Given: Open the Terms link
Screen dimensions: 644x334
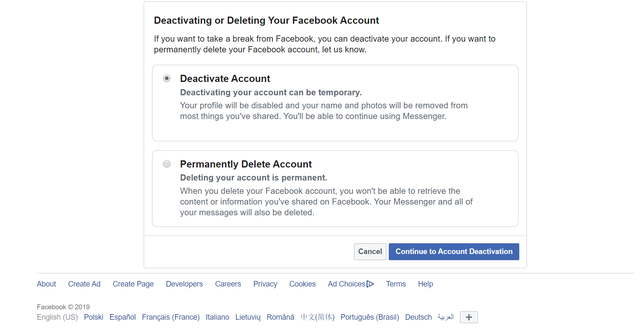Looking at the screenshot, I should pos(396,284).
